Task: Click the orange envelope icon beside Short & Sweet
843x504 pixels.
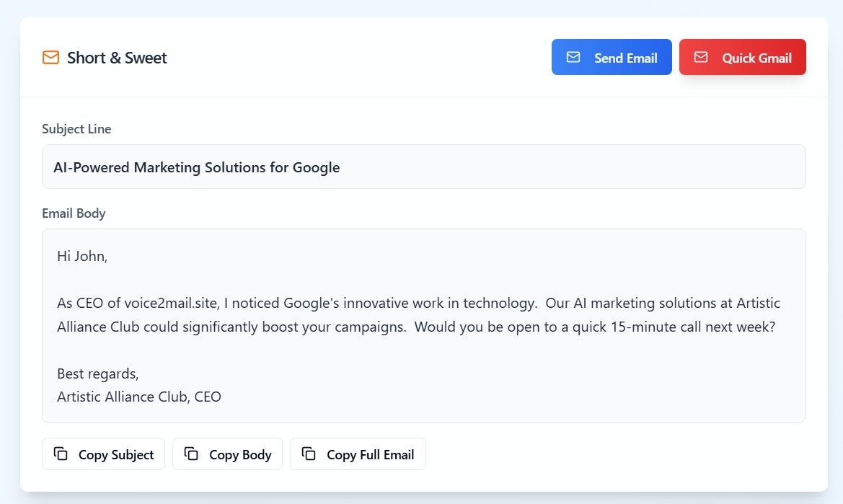Action: click(50, 57)
